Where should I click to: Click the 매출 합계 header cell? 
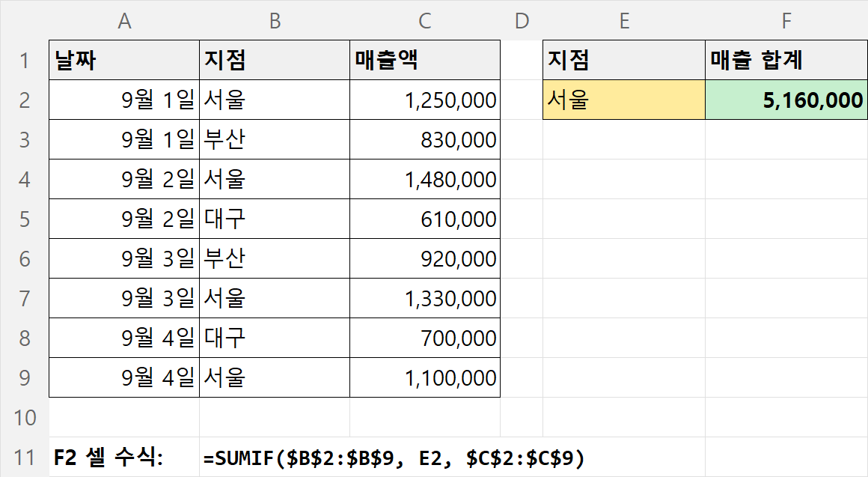[x=786, y=60]
